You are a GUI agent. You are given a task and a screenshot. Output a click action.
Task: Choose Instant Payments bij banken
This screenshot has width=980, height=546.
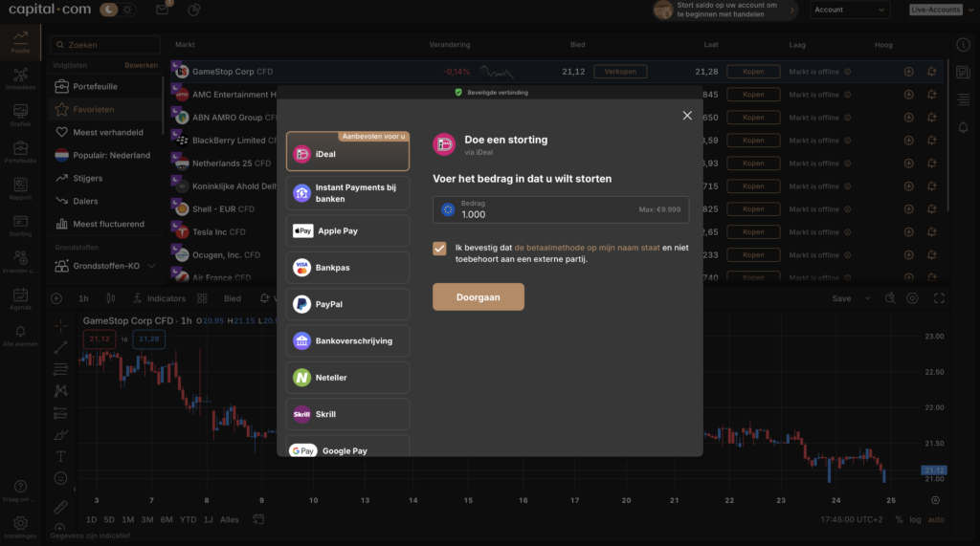pos(347,193)
